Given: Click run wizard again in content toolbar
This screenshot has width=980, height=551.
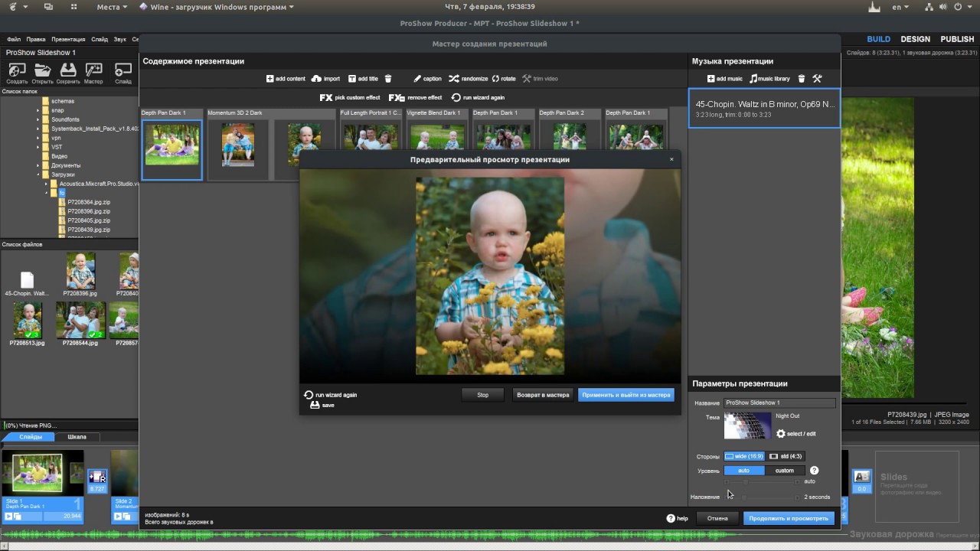Looking at the screenshot, I should click(x=478, y=98).
